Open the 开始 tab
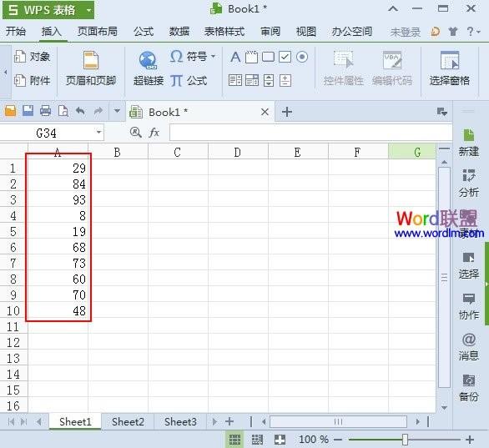Viewport: 489px width, 448px height. coord(16,31)
